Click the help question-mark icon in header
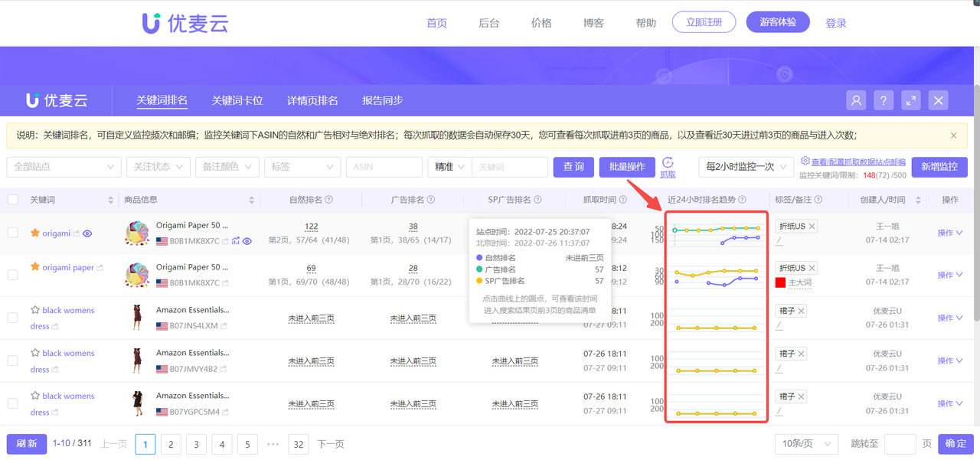The height and width of the screenshot is (460, 980). pos(884,100)
